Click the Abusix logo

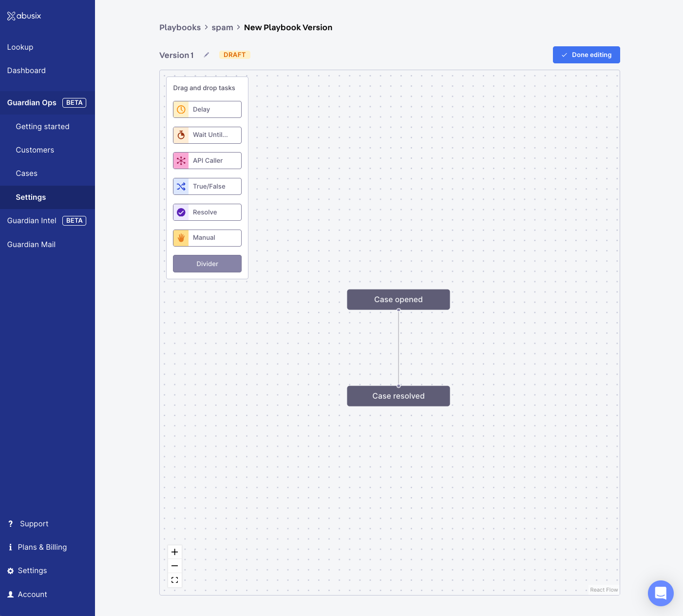click(24, 15)
